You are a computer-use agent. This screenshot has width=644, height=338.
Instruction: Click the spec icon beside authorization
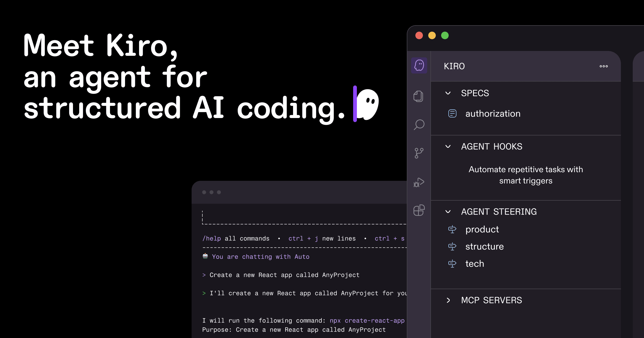452,113
